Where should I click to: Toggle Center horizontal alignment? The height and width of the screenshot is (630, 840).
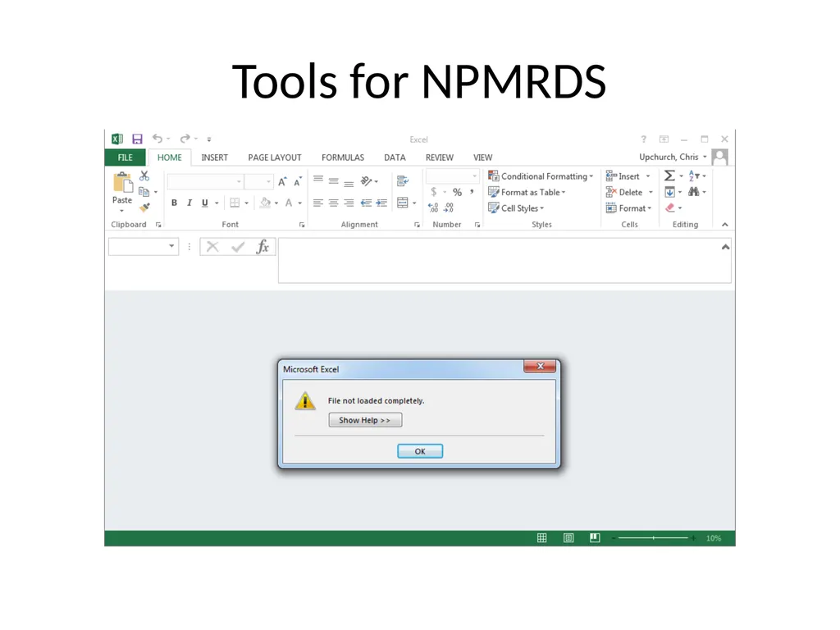[x=333, y=203]
